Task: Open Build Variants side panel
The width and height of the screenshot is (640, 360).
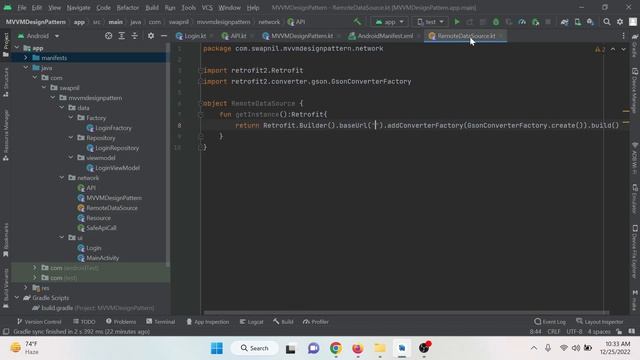Action: coord(6,289)
